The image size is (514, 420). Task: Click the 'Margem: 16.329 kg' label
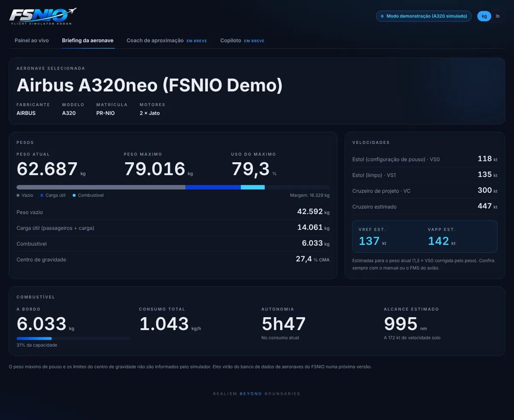coord(310,195)
